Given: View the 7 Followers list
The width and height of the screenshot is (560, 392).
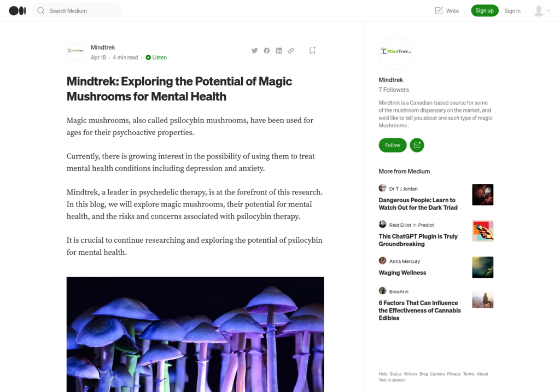Looking at the screenshot, I should tap(394, 90).
